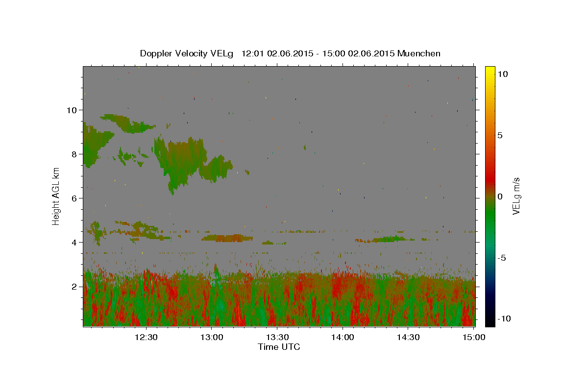The width and height of the screenshot is (588, 392).
Task: Click the height tick label 2
Action: 75,286
